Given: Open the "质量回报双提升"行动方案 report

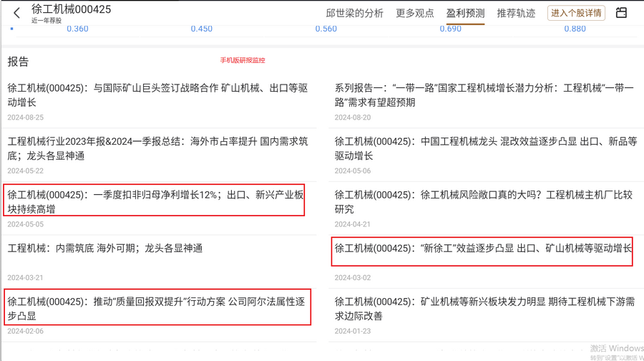Looking at the screenshot, I should [156, 309].
